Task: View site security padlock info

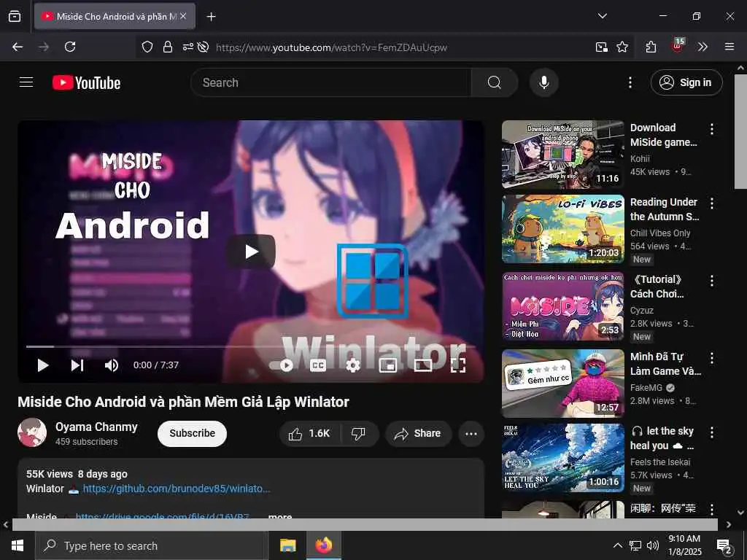Action: click(x=167, y=47)
